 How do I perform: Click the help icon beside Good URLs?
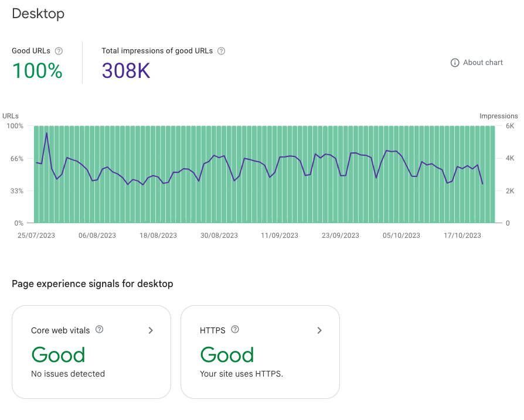[59, 51]
